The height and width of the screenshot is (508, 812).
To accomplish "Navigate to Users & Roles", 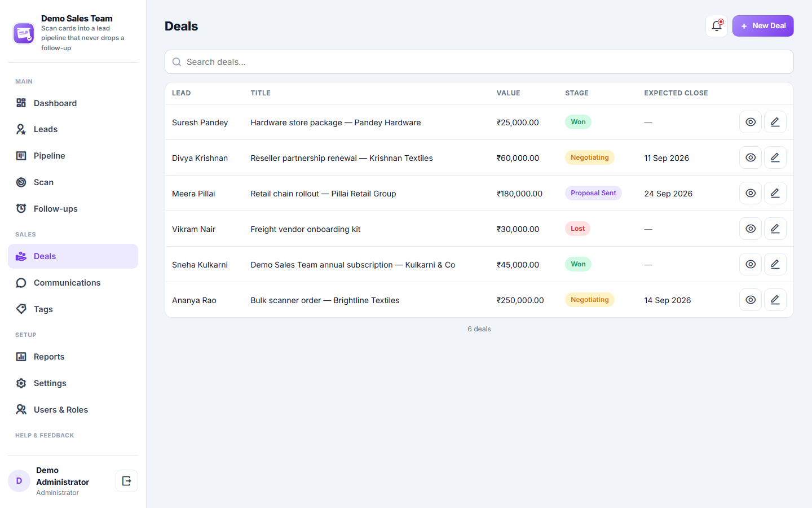I will (x=73, y=410).
